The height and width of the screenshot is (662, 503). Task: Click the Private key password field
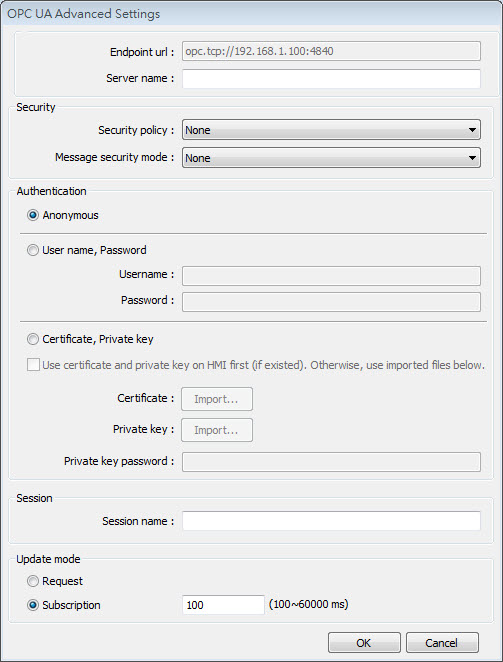pos(331,462)
